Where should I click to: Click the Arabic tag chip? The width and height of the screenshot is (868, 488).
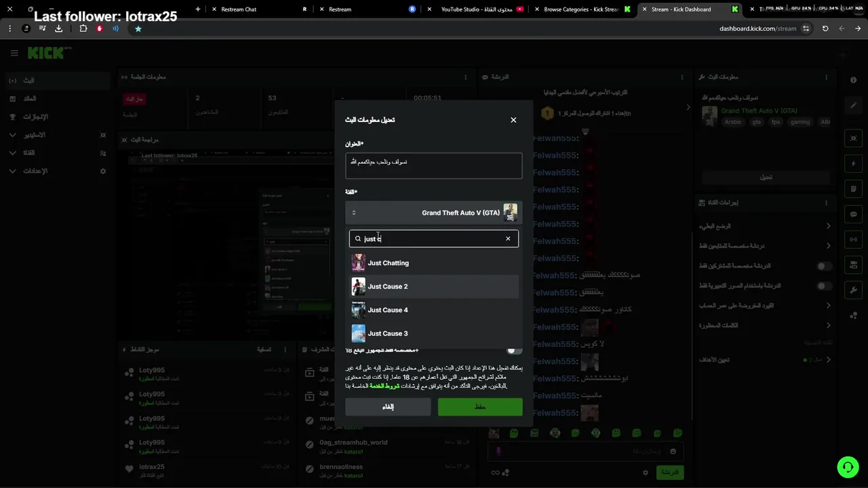click(732, 122)
